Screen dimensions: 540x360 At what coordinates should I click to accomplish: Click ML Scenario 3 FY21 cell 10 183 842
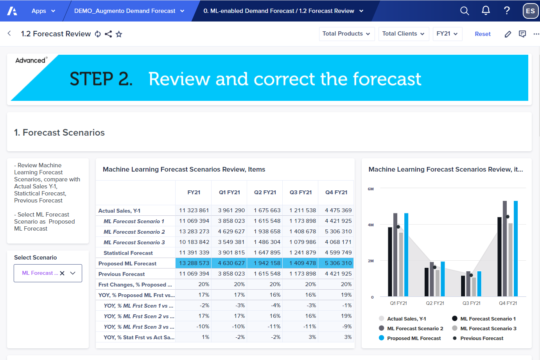click(x=194, y=242)
